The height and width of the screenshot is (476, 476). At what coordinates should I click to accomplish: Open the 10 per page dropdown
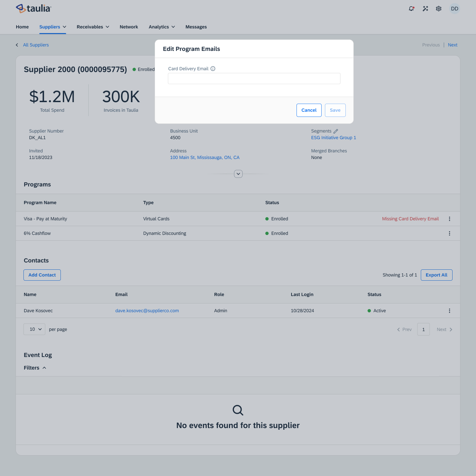(x=34, y=329)
